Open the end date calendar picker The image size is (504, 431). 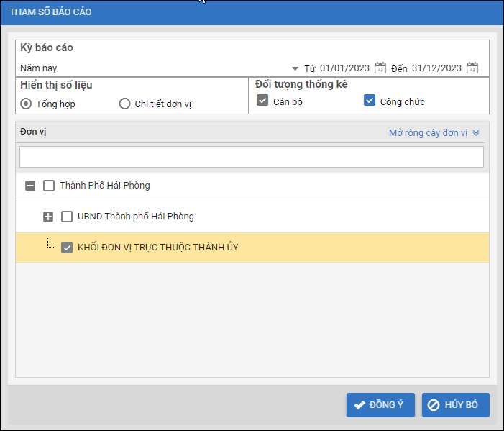[x=472, y=68]
